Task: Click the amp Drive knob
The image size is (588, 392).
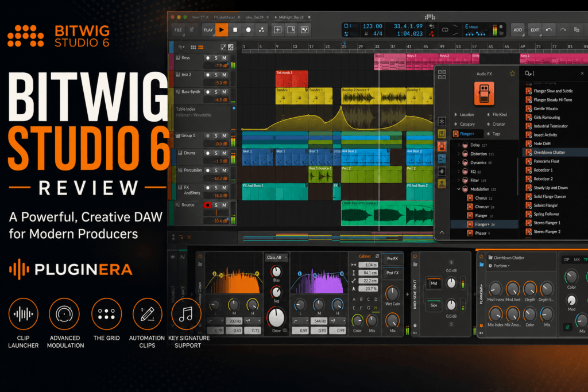Action: (x=276, y=317)
